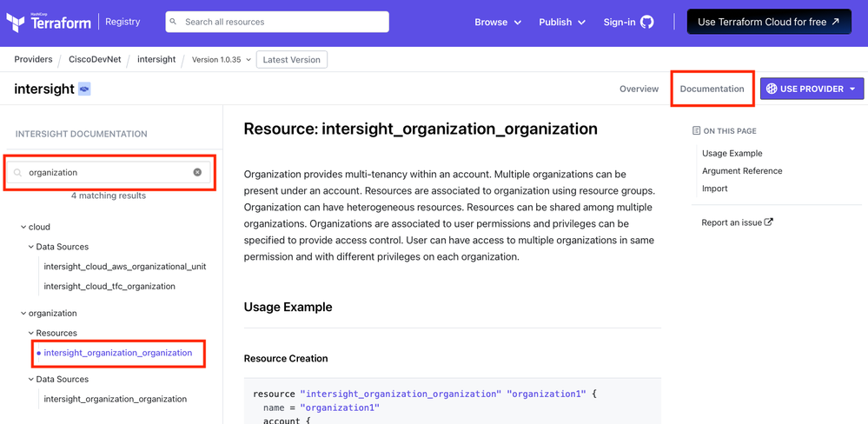Jump to the Argument Reference section link

coord(742,171)
